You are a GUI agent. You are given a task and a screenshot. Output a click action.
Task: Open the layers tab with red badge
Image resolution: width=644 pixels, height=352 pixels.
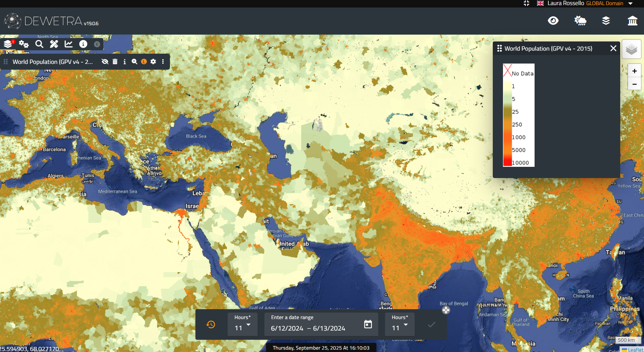[8, 44]
